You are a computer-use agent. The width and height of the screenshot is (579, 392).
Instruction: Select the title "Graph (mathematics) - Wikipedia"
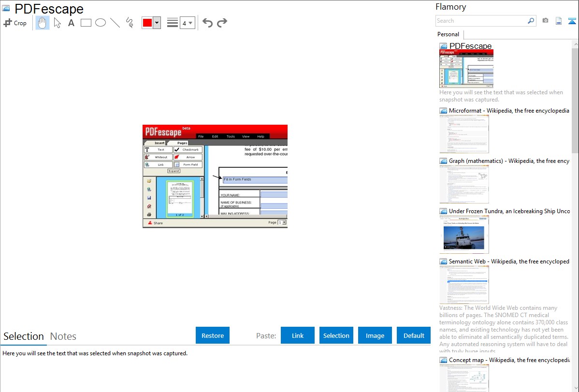[x=509, y=161]
